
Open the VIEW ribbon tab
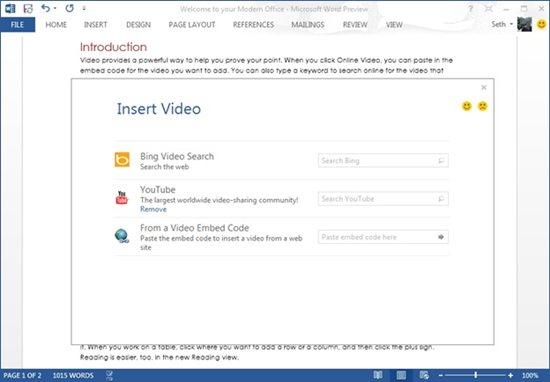394,25
